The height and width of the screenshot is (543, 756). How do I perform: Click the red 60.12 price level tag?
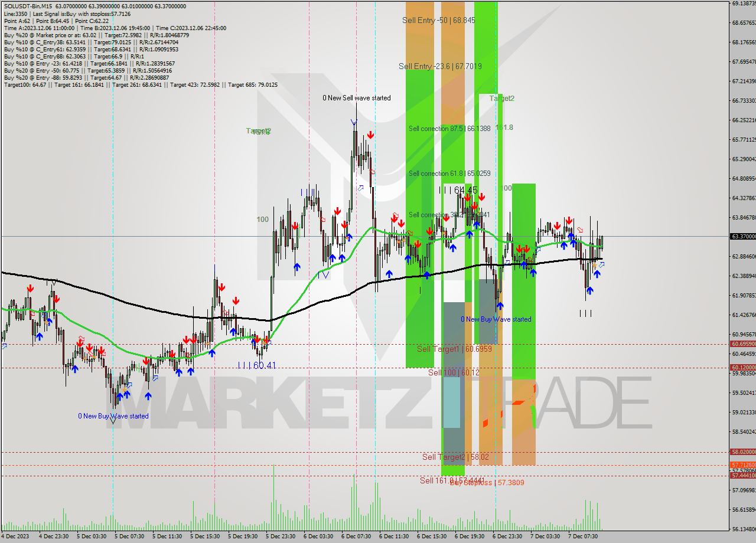[743, 367]
